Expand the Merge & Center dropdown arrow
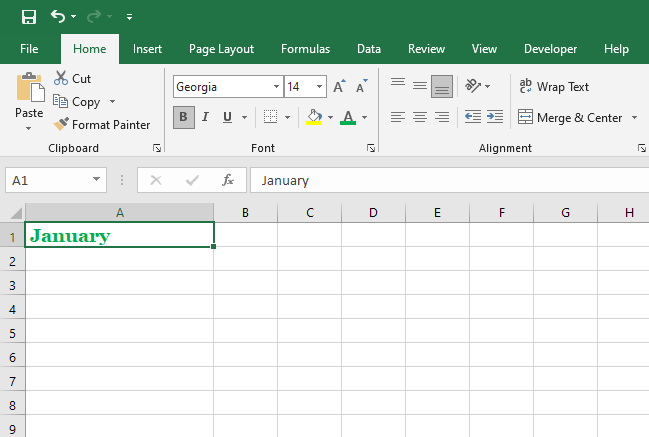649x437 pixels. pyautogui.click(x=633, y=118)
